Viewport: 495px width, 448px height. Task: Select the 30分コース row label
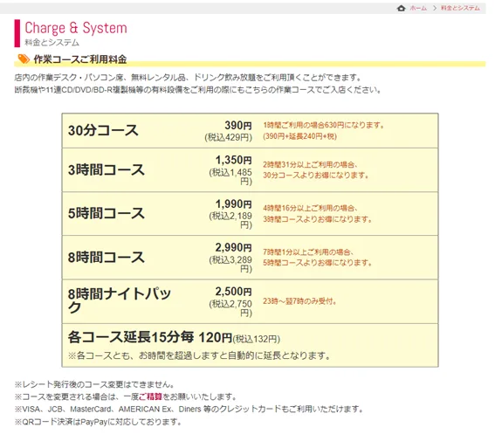point(103,130)
